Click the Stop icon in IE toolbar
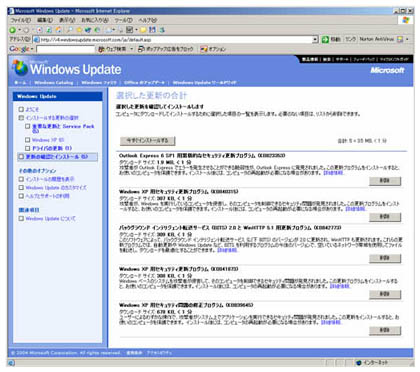The width and height of the screenshot is (420, 372). pos(39,30)
